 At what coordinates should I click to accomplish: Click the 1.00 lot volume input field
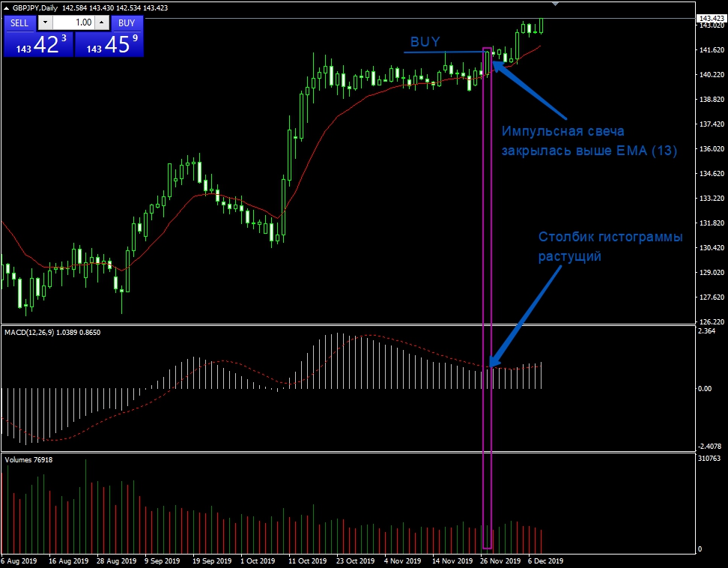click(73, 22)
